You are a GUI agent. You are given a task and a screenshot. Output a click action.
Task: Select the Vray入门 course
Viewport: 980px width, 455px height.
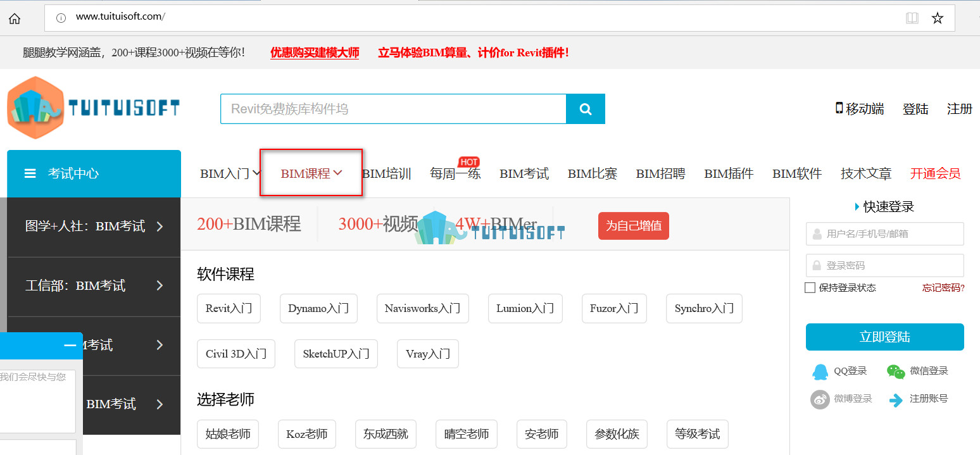[x=428, y=354]
